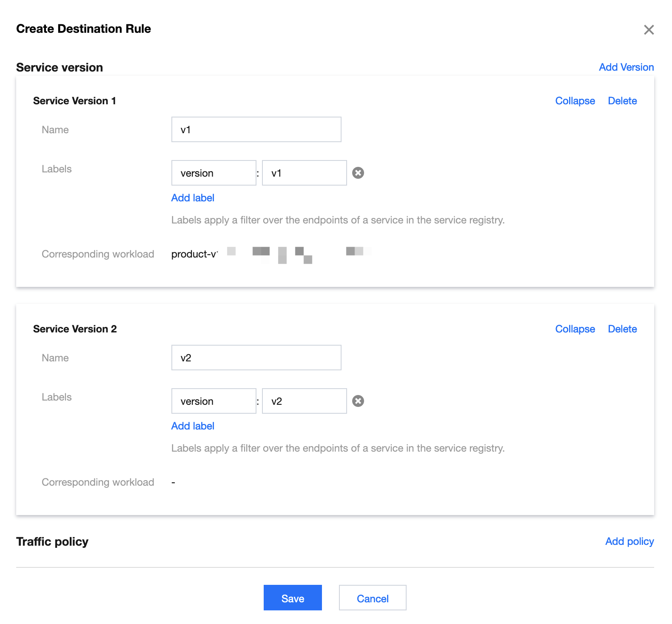The width and height of the screenshot is (672, 624).
Task: Close the Create Destination Rule dialog
Action: click(649, 30)
